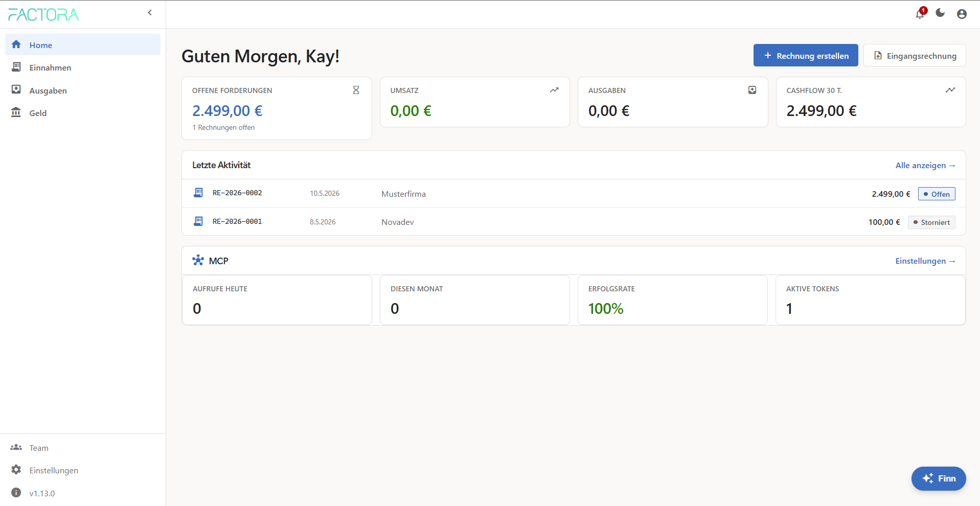This screenshot has height=506, width=980.
Task: Open the user account menu
Action: point(962,14)
